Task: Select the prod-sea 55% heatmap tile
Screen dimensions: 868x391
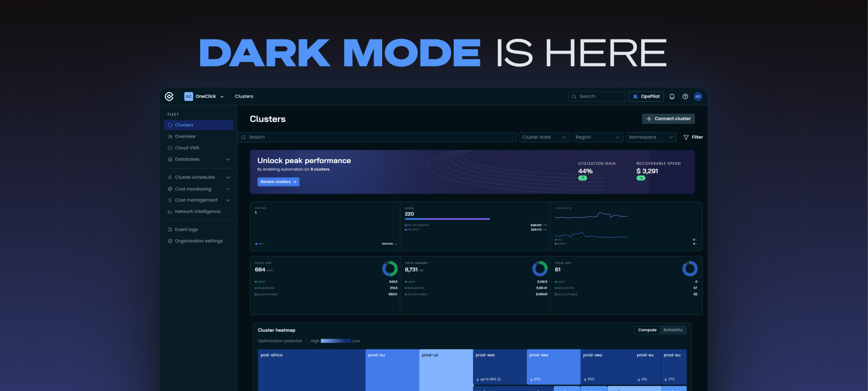Action: tap(607, 367)
